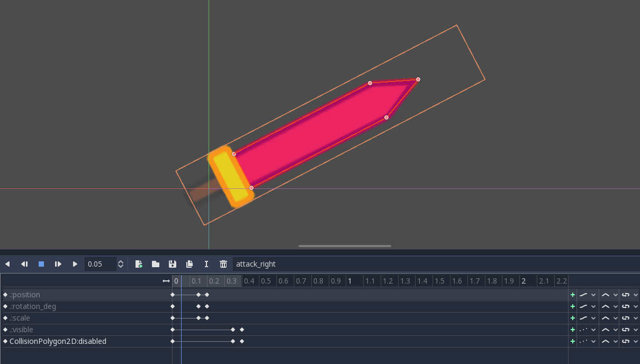Screen dimensions: 640x364
Task: Play animation backwards from current position
Action: (x=7, y=264)
